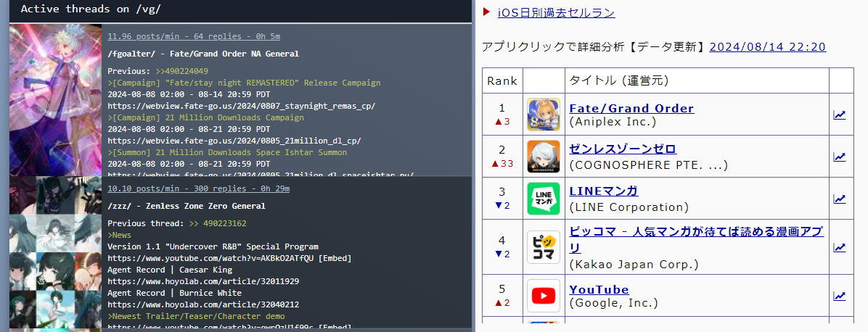868x332 pixels.
Task: Click the Rank column header
Action: click(502, 80)
